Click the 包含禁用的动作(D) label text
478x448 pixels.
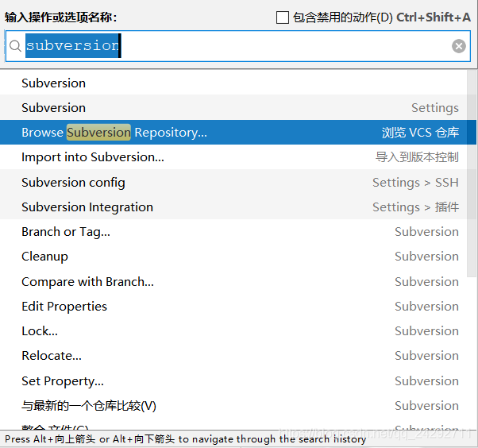[x=343, y=17]
